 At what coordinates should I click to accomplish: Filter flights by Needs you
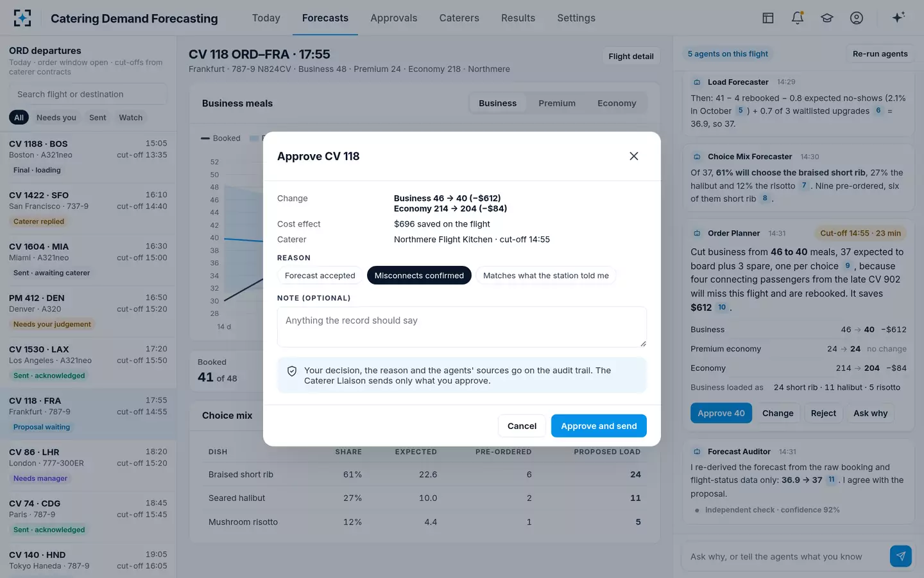(x=56, y=118)
